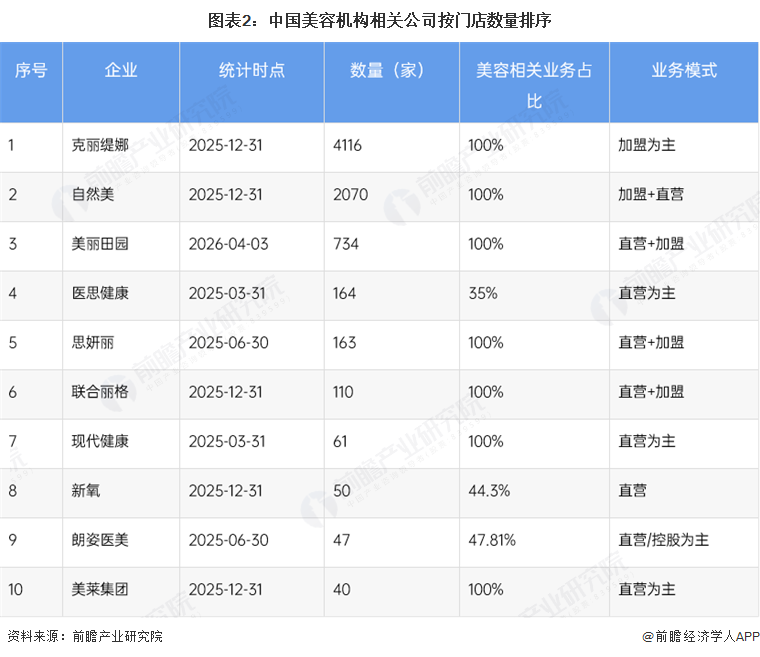The width and height of the screenshot is (760, 657).
Task: Click the store count 110
Action: pyautogui.click(x=343, y=392)
